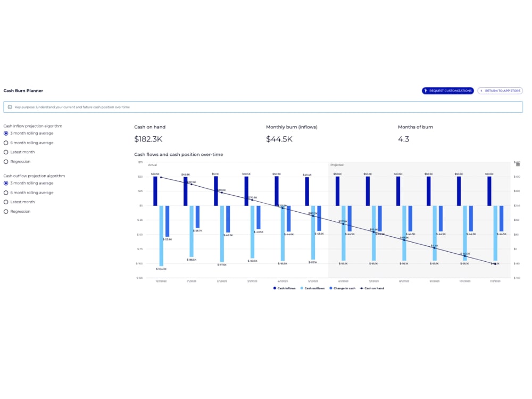This screenshot has width=532, height=399.
Task: Select Regression outflow projection algorithm
Action: pos(5,211)
